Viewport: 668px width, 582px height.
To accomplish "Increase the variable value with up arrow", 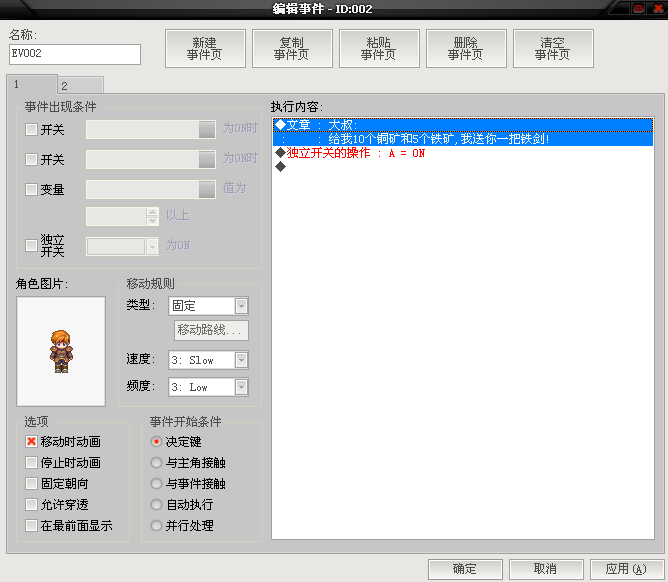I will [x=152, y=212].
